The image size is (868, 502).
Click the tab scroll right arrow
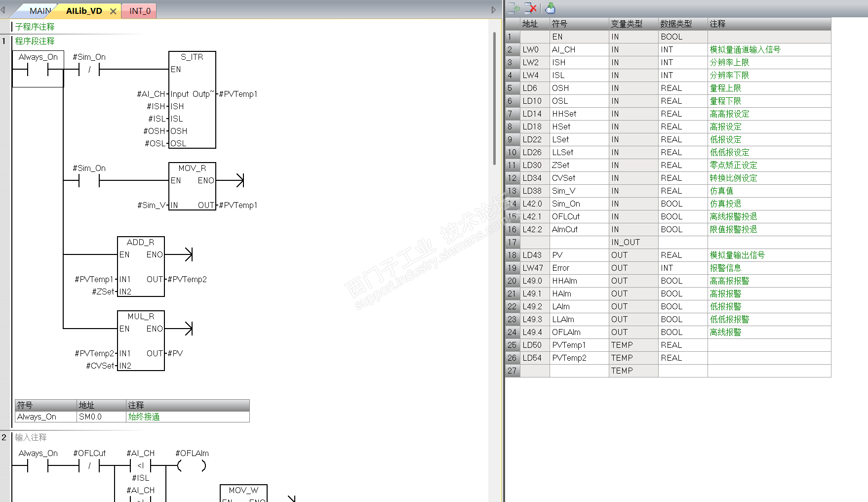(493, 10)
